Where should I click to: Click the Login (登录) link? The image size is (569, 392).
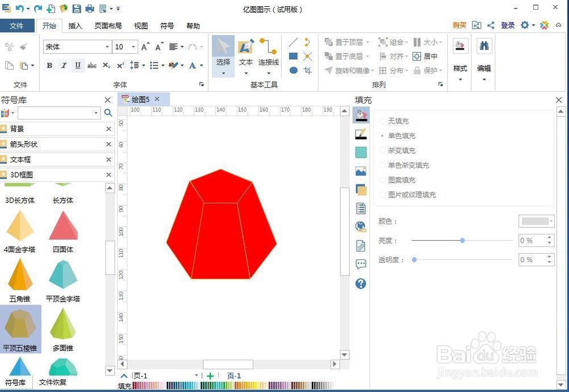point(508,25)
